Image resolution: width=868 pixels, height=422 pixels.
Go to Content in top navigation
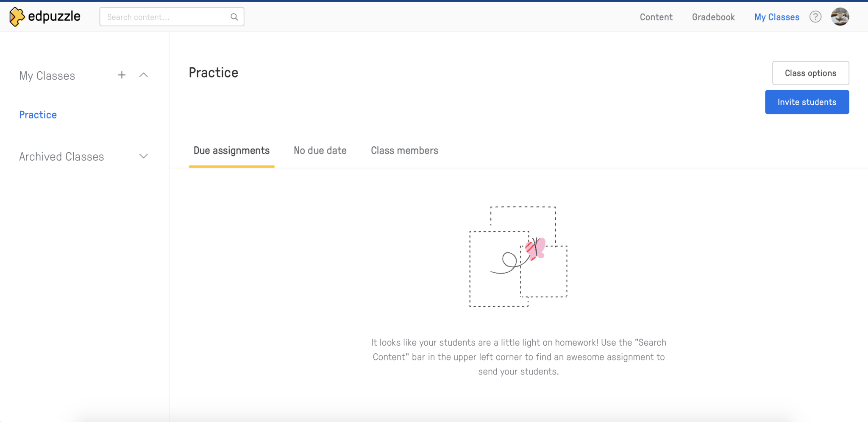click(x=656, y=17)
